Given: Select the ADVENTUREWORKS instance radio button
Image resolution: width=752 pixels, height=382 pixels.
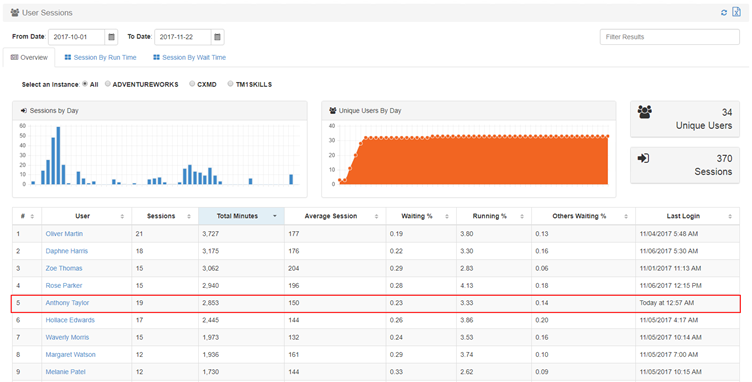Looking at the screenshot, I should [x=108, y=84].
